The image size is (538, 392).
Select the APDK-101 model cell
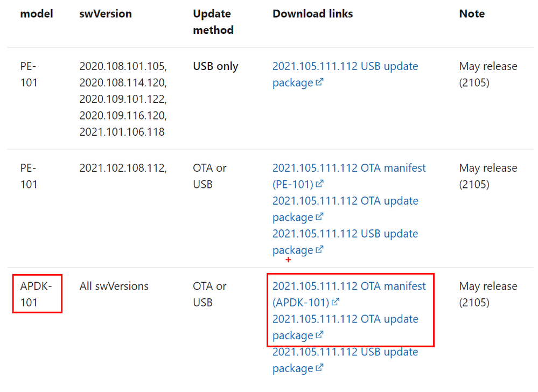[36, 294]
